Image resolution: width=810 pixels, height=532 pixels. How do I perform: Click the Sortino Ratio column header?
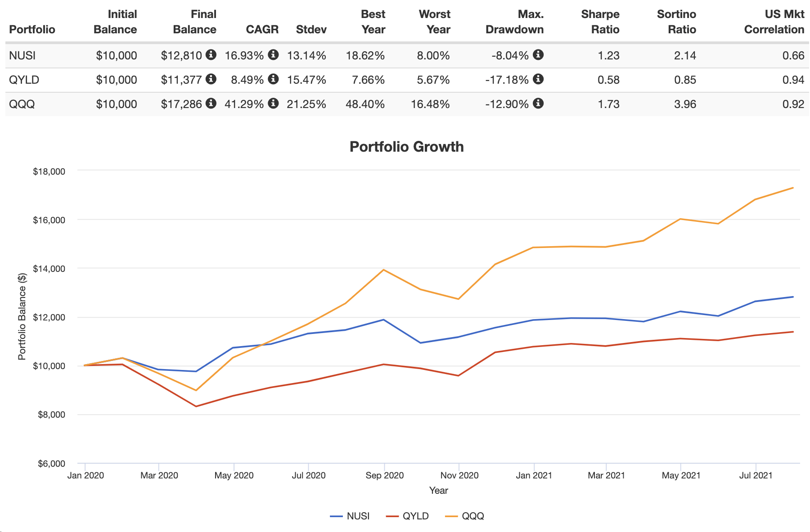(676, 22)
